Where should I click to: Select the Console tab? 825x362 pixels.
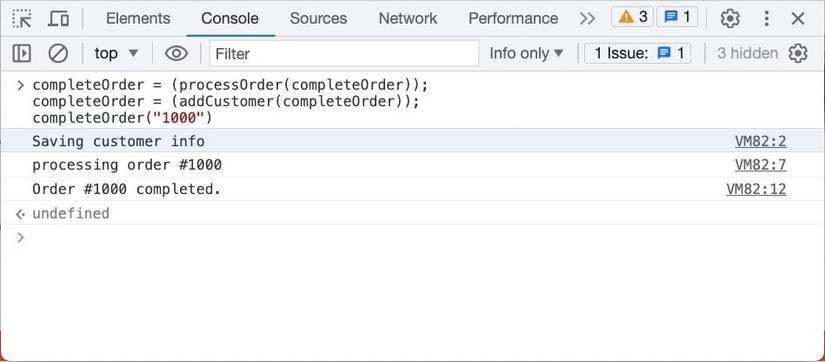(x=230, y=18)
